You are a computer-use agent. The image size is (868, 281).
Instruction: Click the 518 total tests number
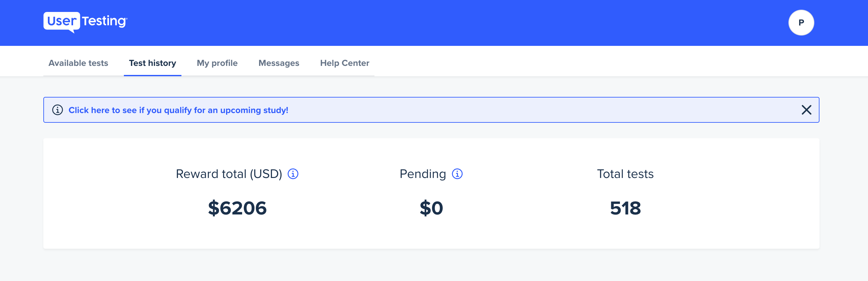tap(625, 208)
